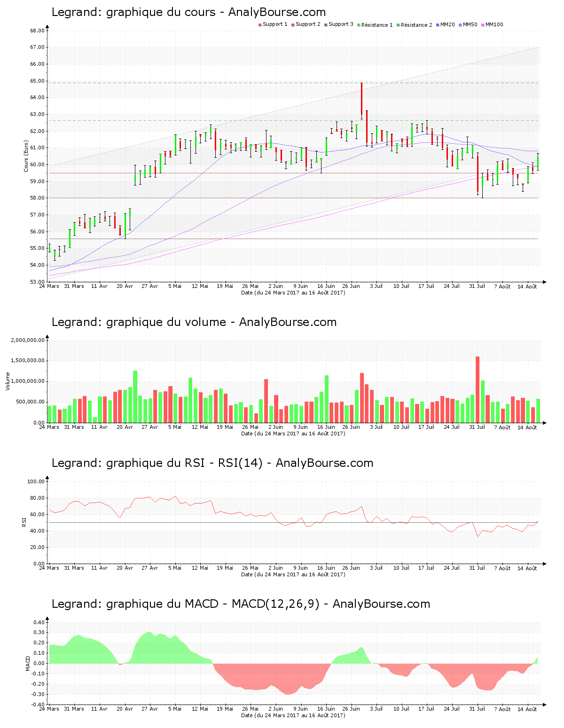Click the date range caption under RSI chart
564x728 pixels.
pyautogui.click(x=293, y=574)
